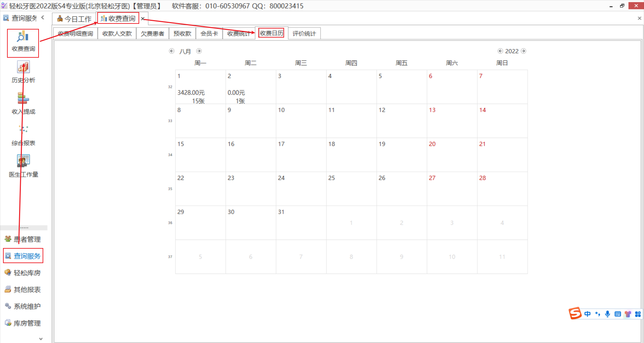
Task: Click the 周日 column header
Action: pyautogui.click(x=502, y=63)
